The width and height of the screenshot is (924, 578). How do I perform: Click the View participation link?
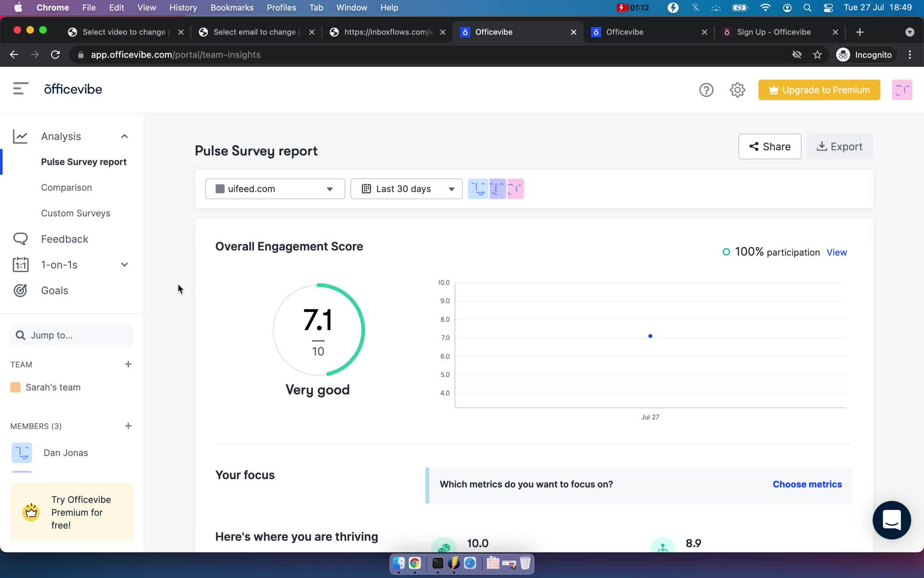pyautogui.click(x=836, y=252)
